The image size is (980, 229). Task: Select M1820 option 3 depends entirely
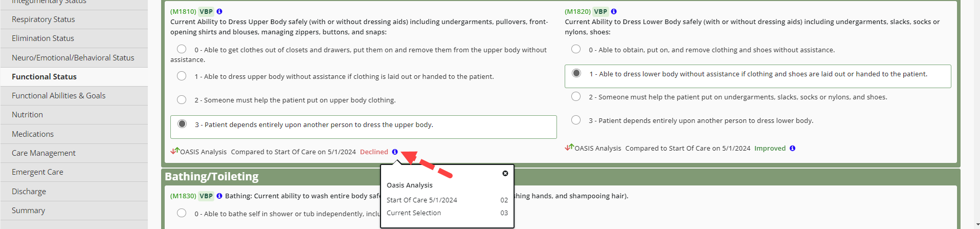point(576,120)
